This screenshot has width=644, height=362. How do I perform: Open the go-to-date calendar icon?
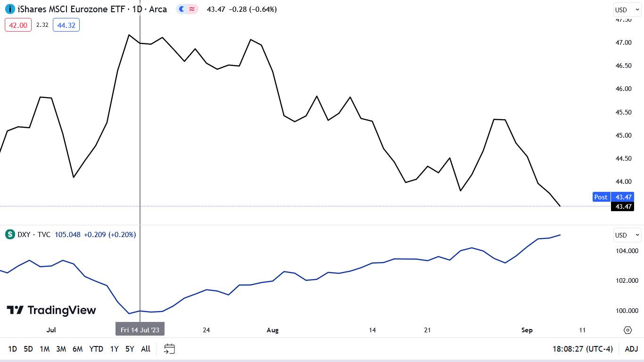click(170, 349)
